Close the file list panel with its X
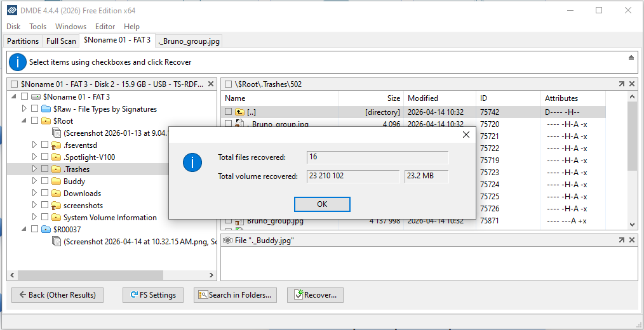Image resolution: width=644 pixels, height=330 pixels. pyautogui.click(x=632, y=84)
